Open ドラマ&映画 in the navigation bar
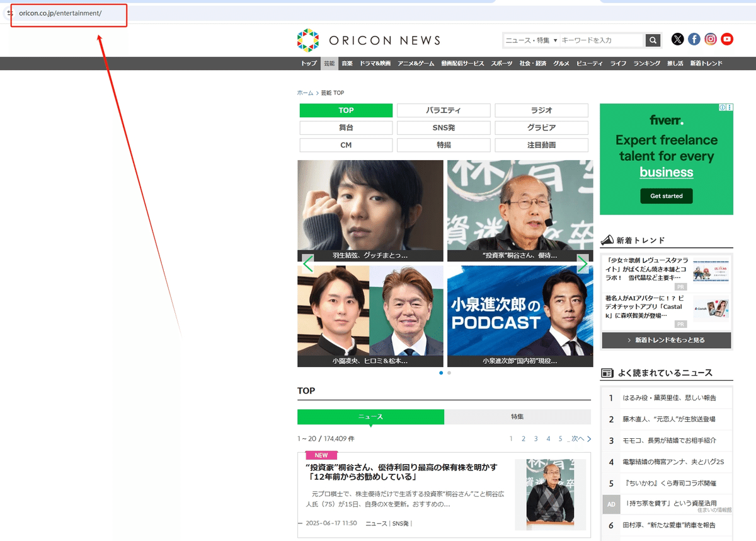This screenshot has height=541, width=756. pyautogui.click(x=375, y=64)
